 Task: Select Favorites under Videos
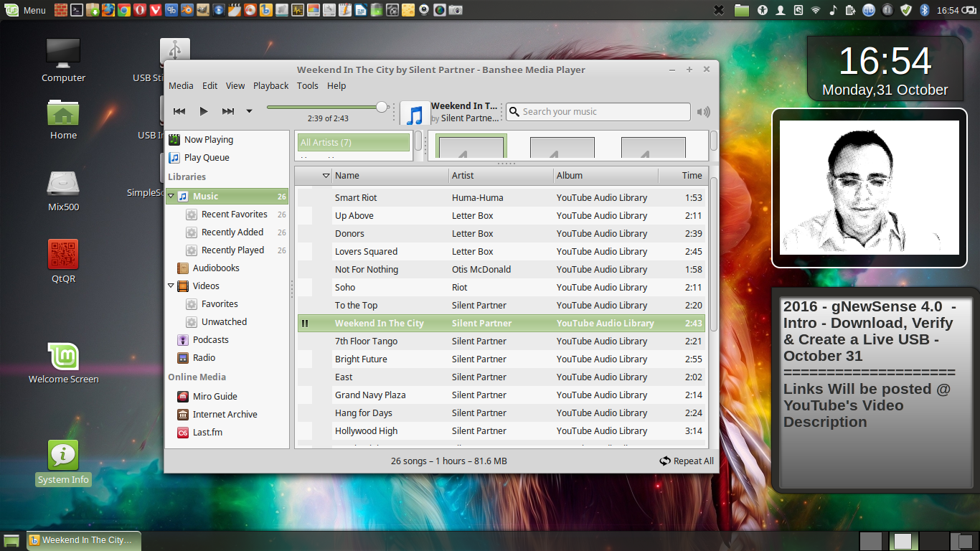tap(227, 304)
